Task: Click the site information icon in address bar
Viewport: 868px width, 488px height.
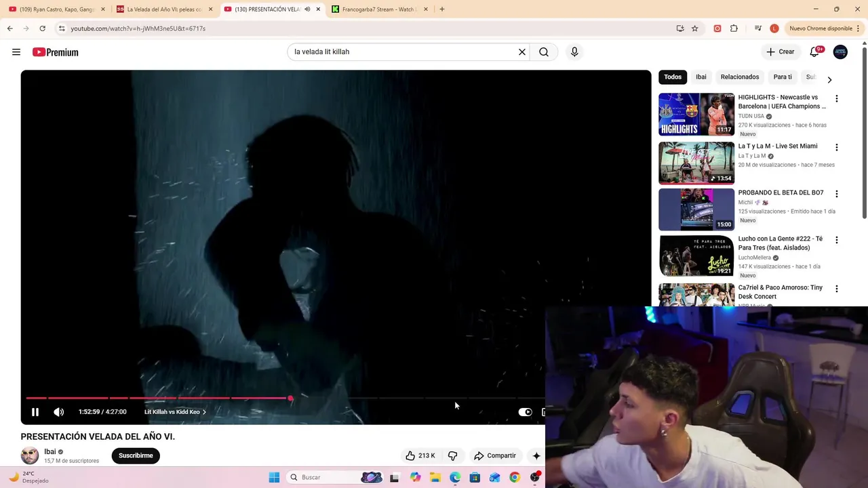Action: pos(62,28)
